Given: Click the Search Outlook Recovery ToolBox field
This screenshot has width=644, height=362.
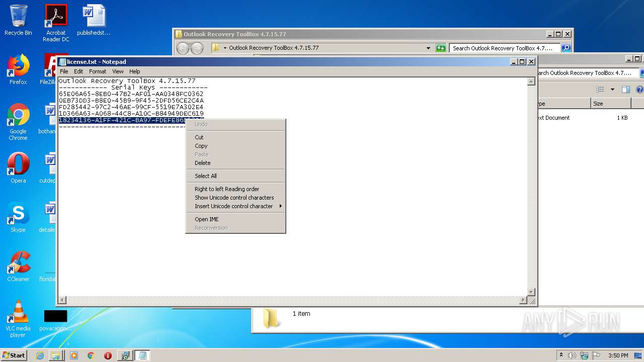Looking at the screenshot, I should click(x=505, y=48).
